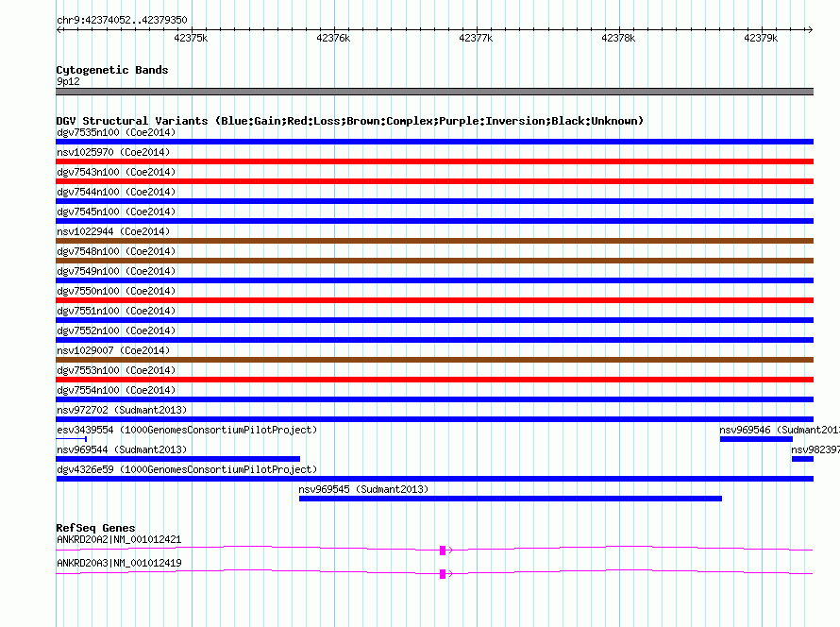
Task: Click the magenta exon box of ANKRD20A2
Action: pyautogui.click(x=443, y=550)
